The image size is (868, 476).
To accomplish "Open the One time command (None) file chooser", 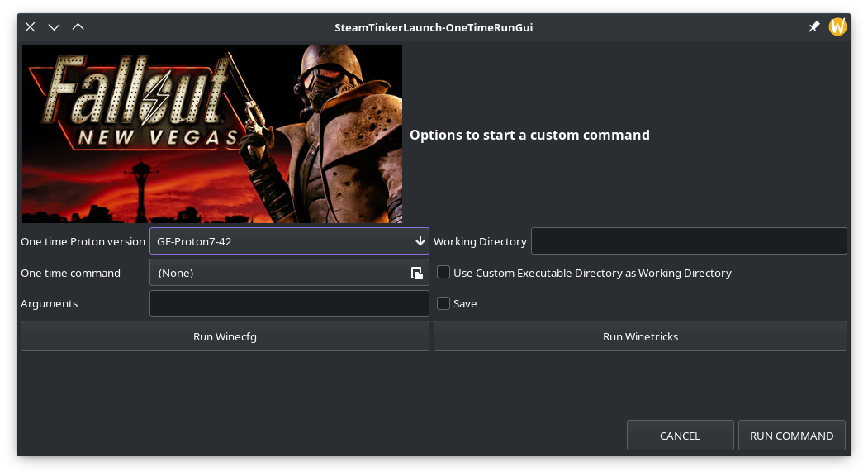I will coord(289,273).
